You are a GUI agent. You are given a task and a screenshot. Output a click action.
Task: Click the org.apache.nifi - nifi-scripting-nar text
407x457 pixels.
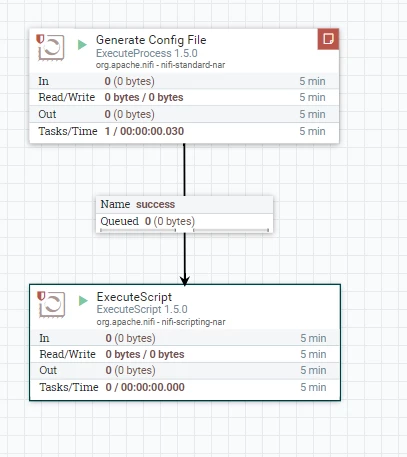tap(161, 322)
